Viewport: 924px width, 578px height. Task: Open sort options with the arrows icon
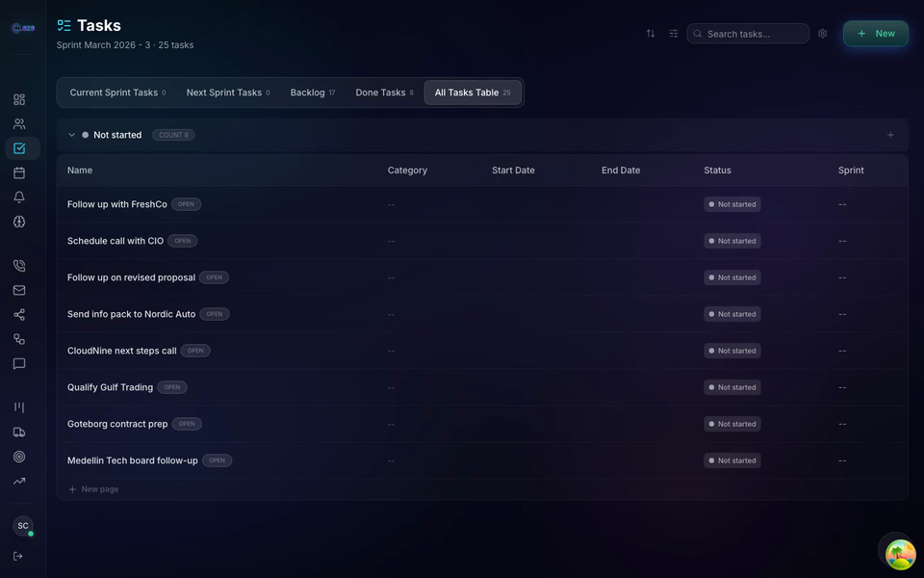[651, 33]
